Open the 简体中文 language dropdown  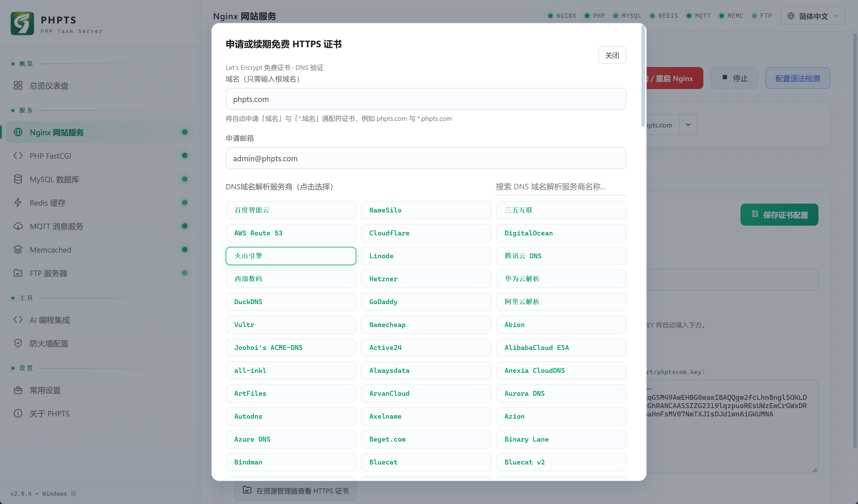click(x=812, y=16)
